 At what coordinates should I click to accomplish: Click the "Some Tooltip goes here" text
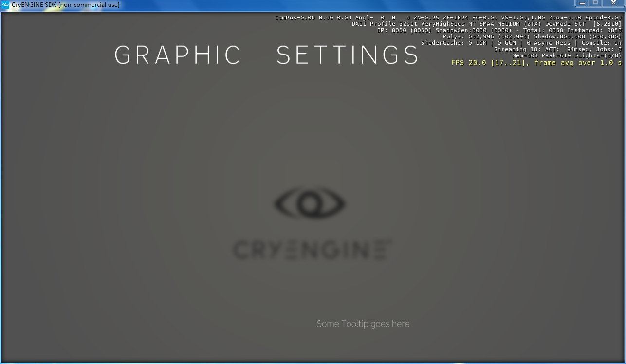(x=363, y=324)
